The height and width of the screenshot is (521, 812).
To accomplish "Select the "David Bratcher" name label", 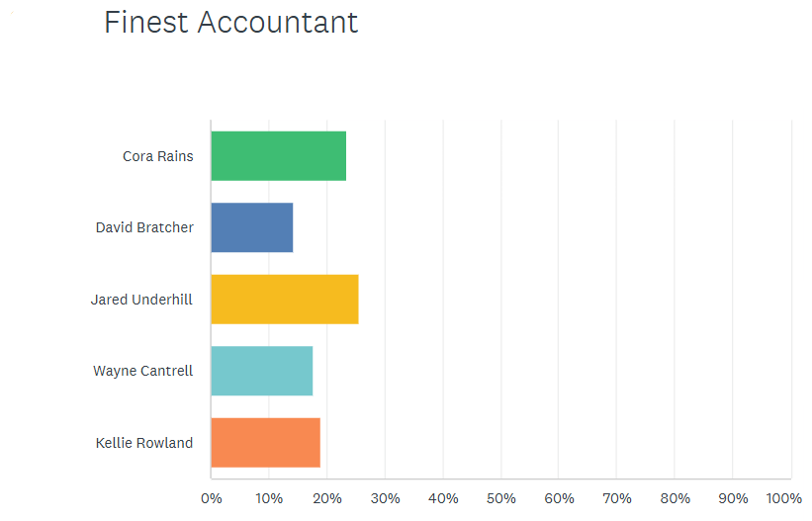I will pyautogui.click(x=144, y=227).
